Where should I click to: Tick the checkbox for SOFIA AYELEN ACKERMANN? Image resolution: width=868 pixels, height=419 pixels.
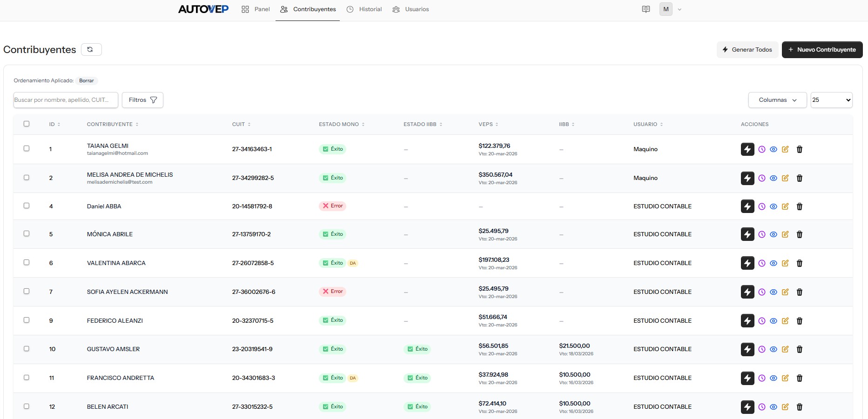pos(27,291)
